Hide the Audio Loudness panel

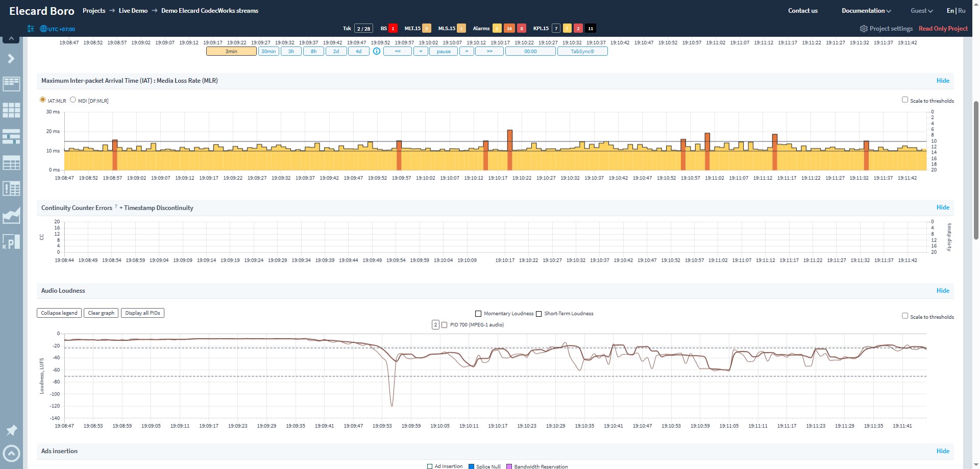[943, 291]
